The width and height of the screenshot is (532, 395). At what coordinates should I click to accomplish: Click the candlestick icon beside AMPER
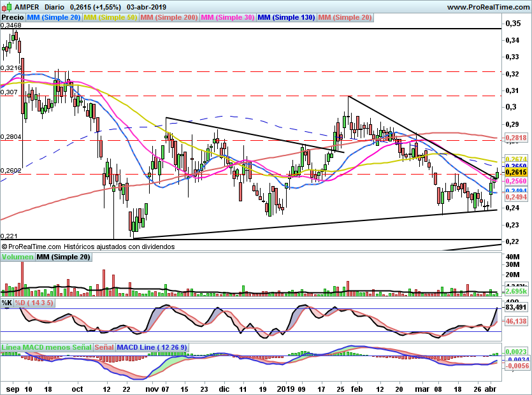tap(7, 7)
